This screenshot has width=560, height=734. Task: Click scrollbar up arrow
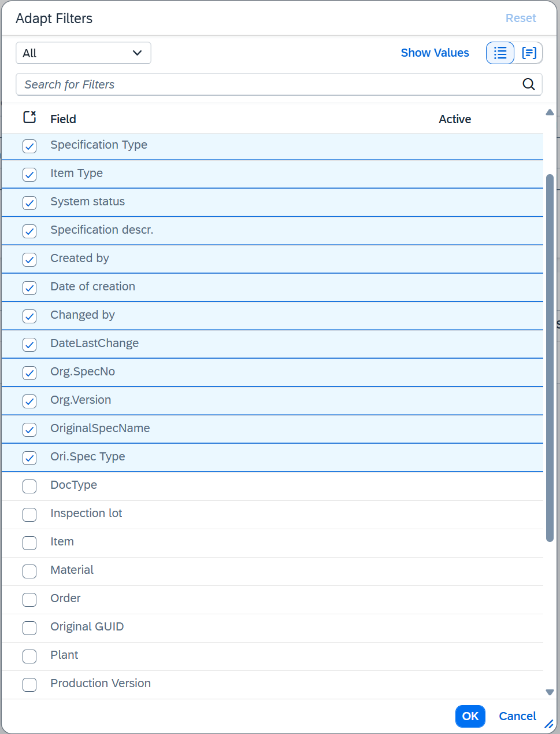pyautogui.click(x=550, y=113)
